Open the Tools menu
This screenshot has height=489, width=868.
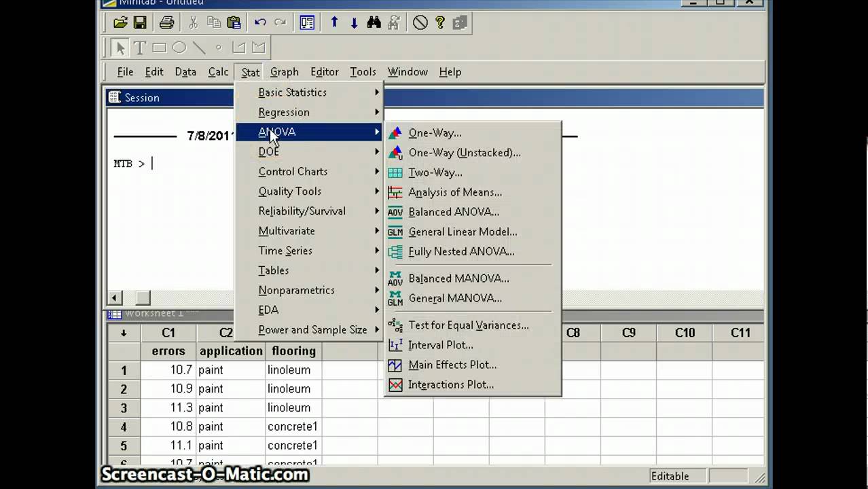coord(363,72)
